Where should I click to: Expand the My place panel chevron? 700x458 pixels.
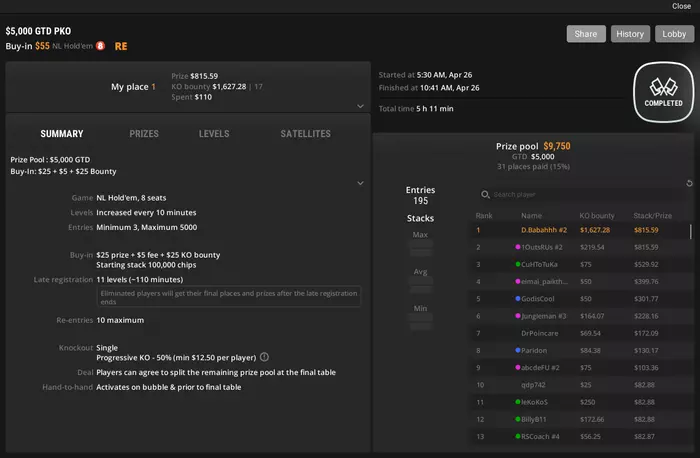click(360, 106)
